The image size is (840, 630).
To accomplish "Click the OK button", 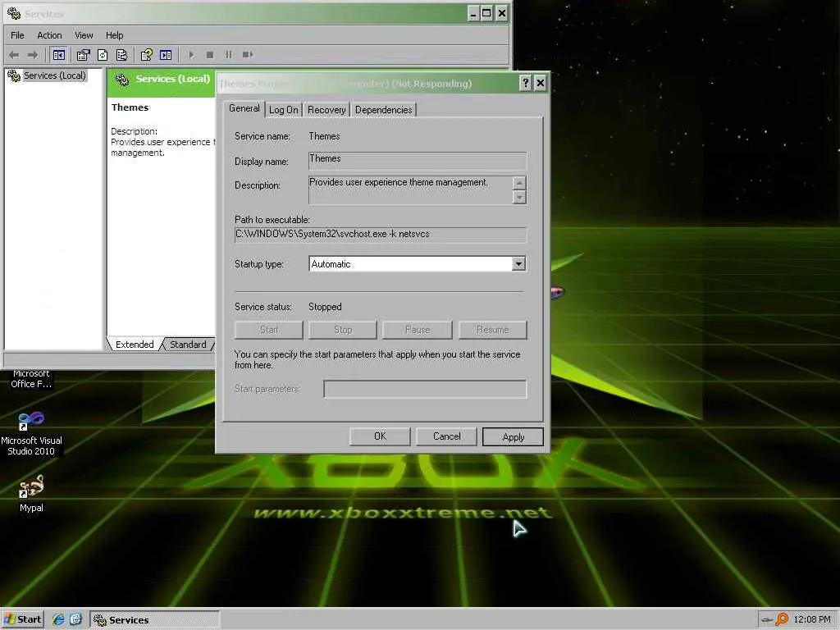I will coord(380,436).
